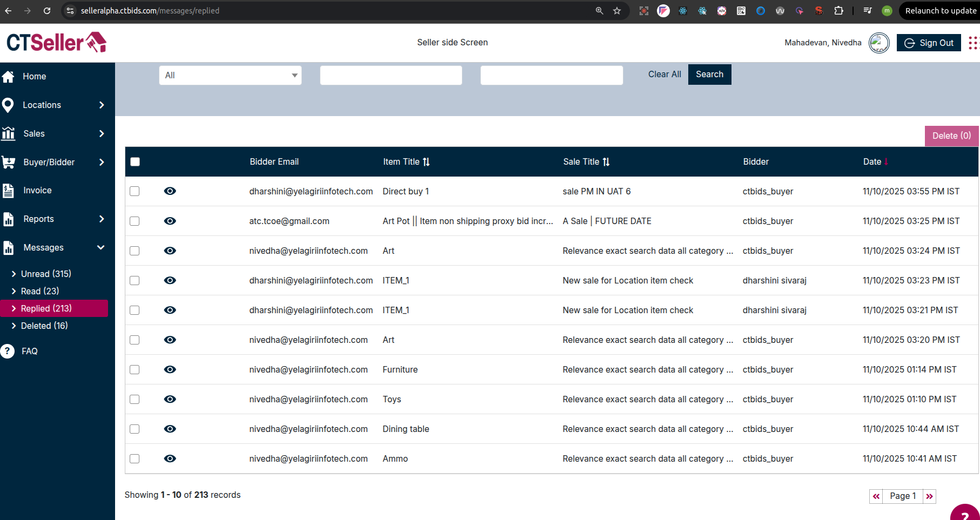Expand the Locations sidebar submenu
Viewport: 980px width, 520px height.
coord(102,105)
